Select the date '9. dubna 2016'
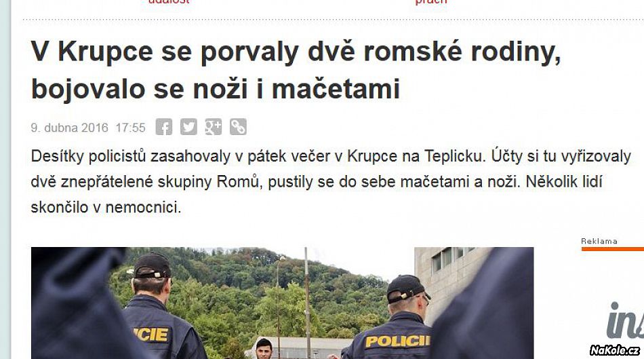The image size is (644, 359). 69,128
